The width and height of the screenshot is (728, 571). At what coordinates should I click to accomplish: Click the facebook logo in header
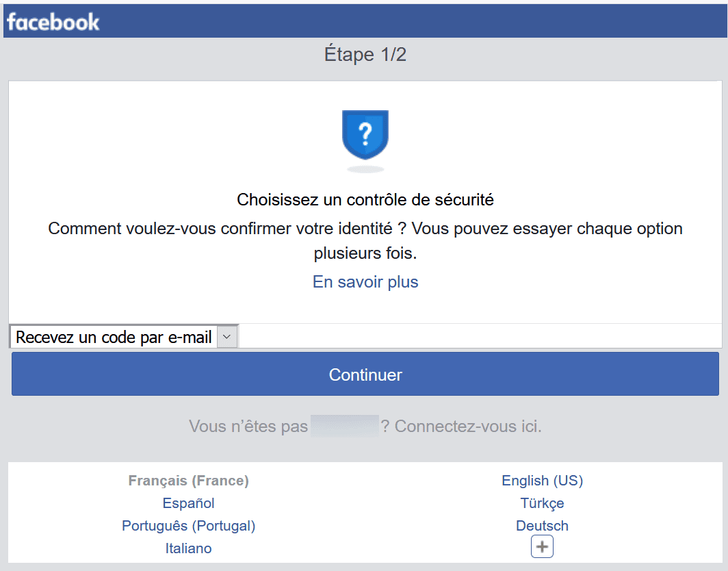[53, 22]
